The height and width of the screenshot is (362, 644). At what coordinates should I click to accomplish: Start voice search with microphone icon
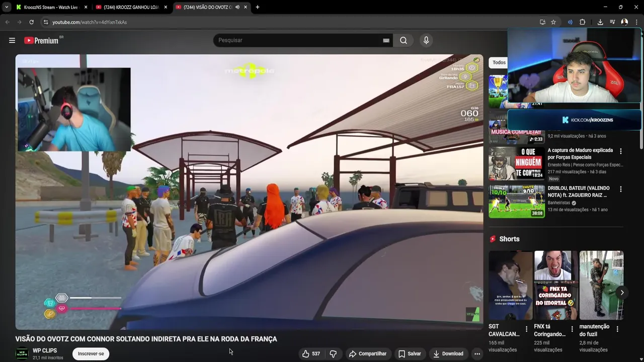pyautogui.click(x=426, y=40)
